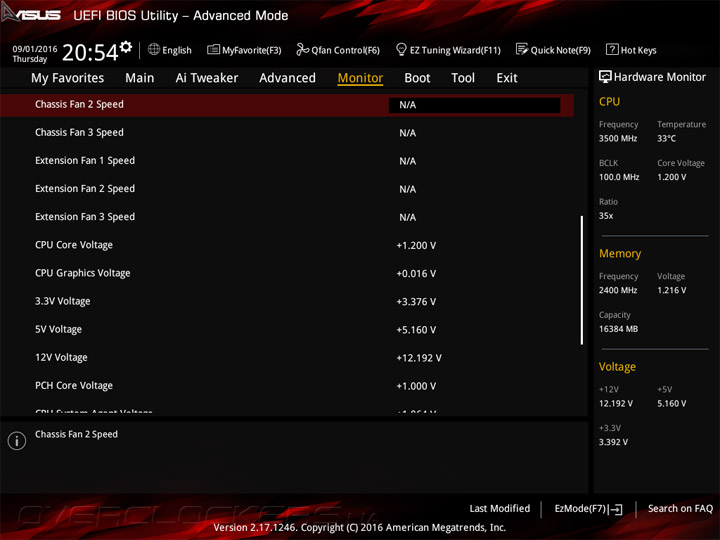Click the CPU heading in Hardware Monitor
720x540 pixels.
(x=609, y=101)
